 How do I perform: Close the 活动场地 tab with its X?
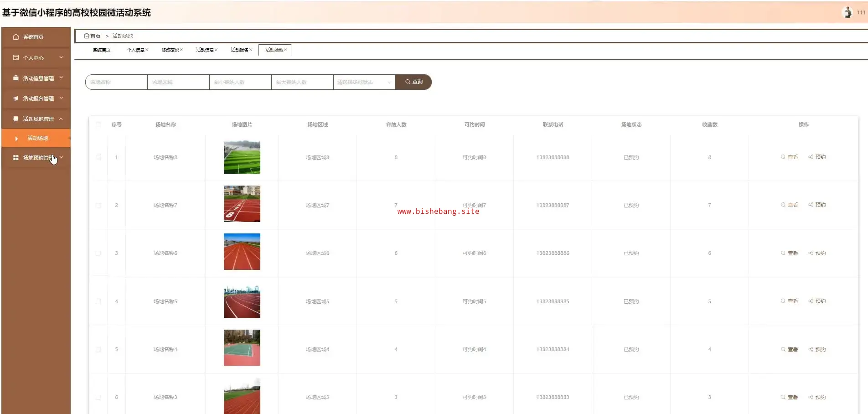pos(285,50)
